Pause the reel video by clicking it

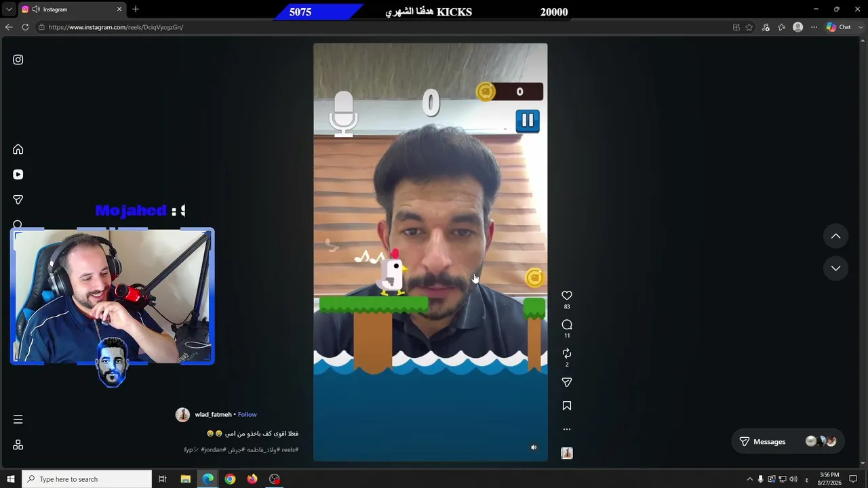click(x=430, y=252)
